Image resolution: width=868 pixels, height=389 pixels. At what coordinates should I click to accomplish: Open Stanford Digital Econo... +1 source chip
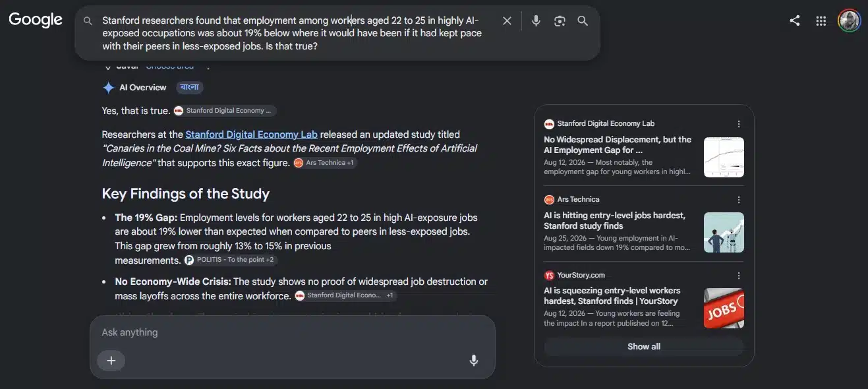click(345, 295)
